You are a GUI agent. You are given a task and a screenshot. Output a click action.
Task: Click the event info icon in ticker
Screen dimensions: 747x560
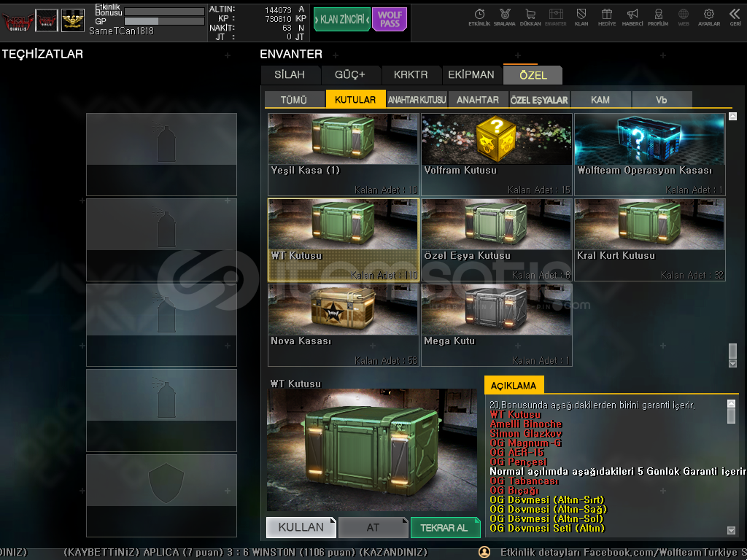(484, 552)
